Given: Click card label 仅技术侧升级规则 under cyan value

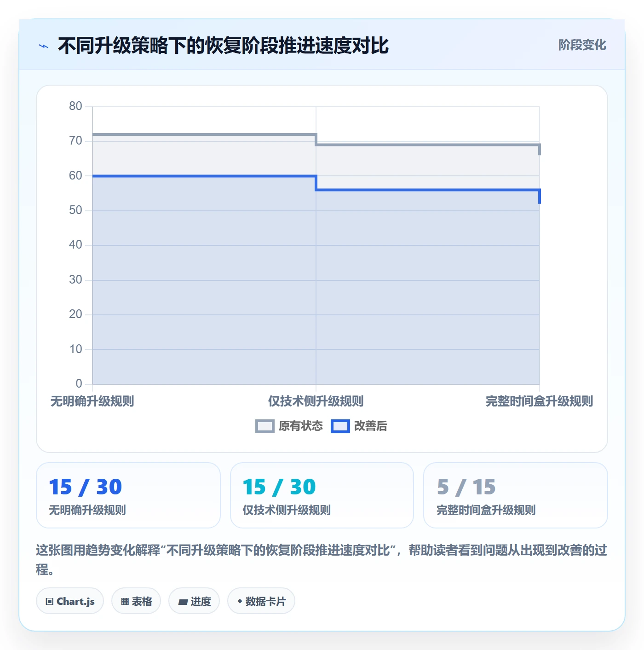Looking at the screenshot, I should point(287,510).
